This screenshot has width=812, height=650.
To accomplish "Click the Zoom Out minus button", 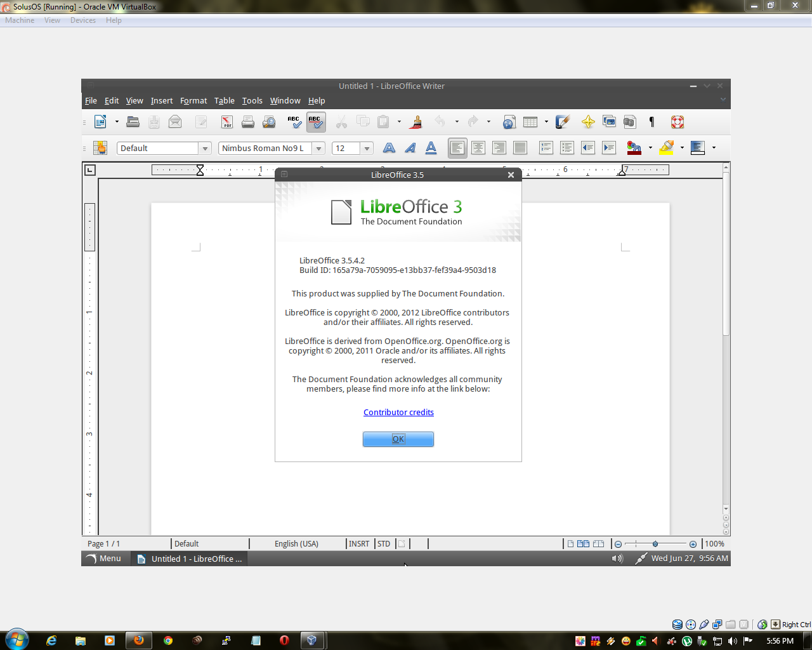I will [618, 544].
